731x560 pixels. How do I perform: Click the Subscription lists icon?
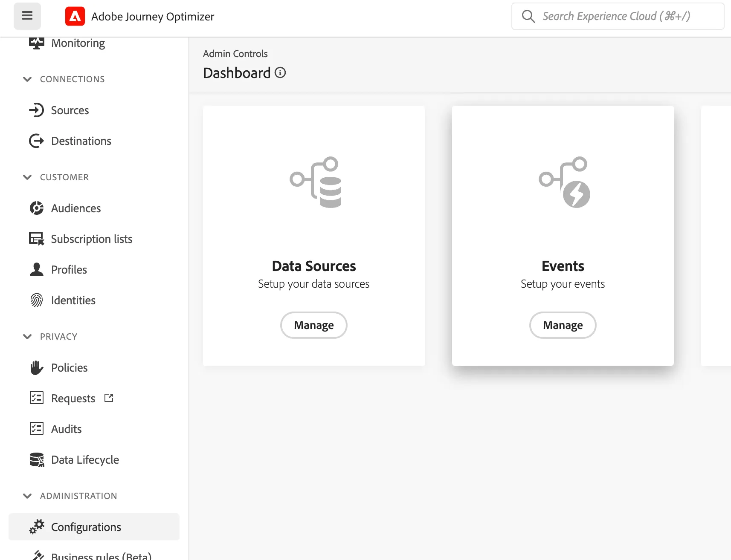pos(37,239)
